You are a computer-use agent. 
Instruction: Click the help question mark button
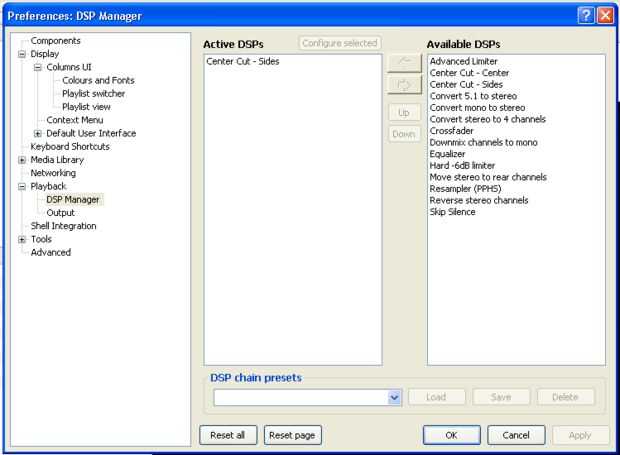[x=586, y=16]
